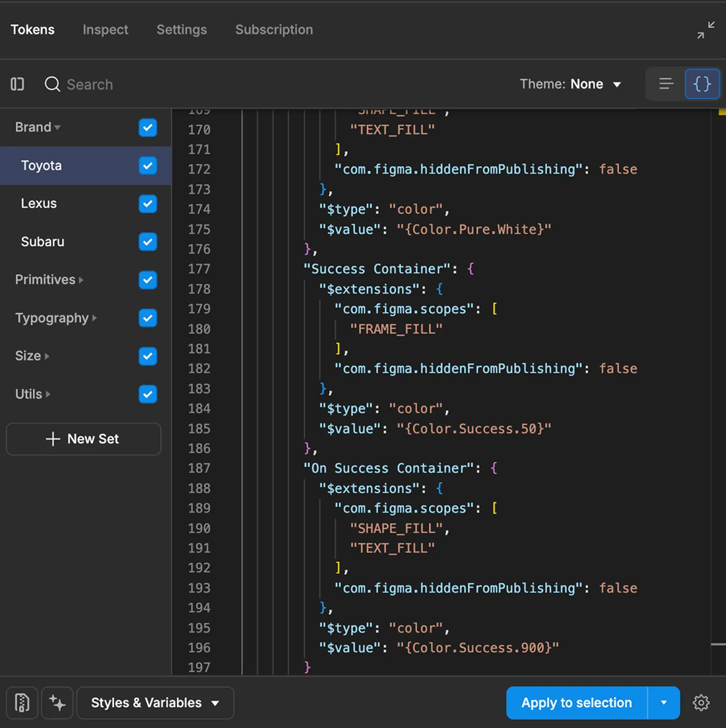Click the search magnifier icon
Viewport: 726px width, 728px height.
tap(52, 84)
